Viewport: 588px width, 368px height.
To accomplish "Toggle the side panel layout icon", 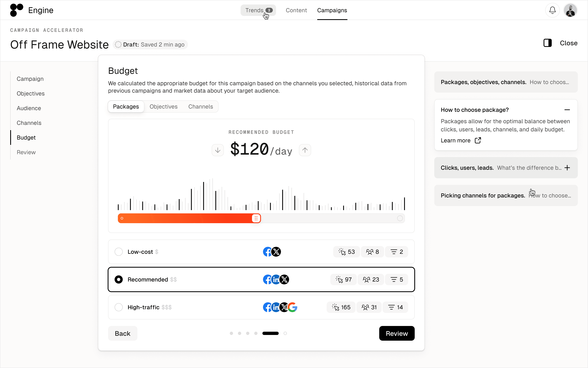I will (547, 43).
